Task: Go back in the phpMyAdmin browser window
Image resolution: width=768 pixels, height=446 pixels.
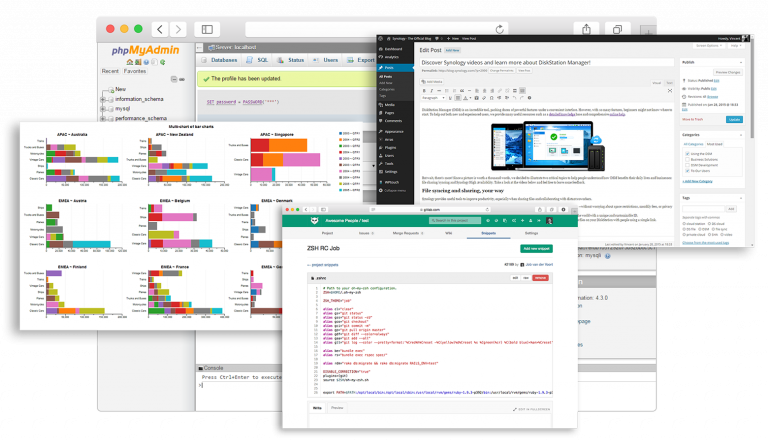Action: (160, 29)
